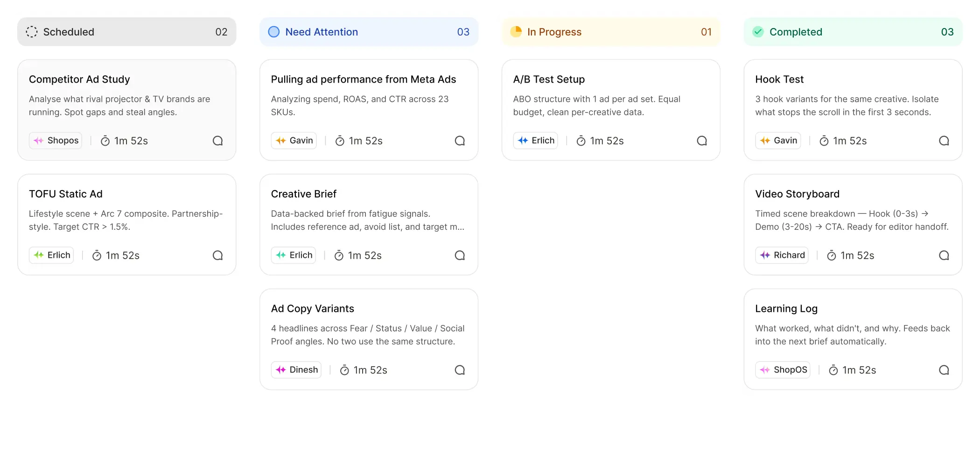Select the Need Attention column header
Screen dimensions: 980x459
[321, 32]
